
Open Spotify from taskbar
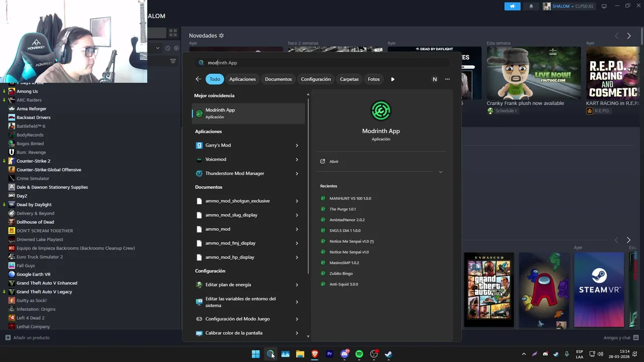point(359,354)
